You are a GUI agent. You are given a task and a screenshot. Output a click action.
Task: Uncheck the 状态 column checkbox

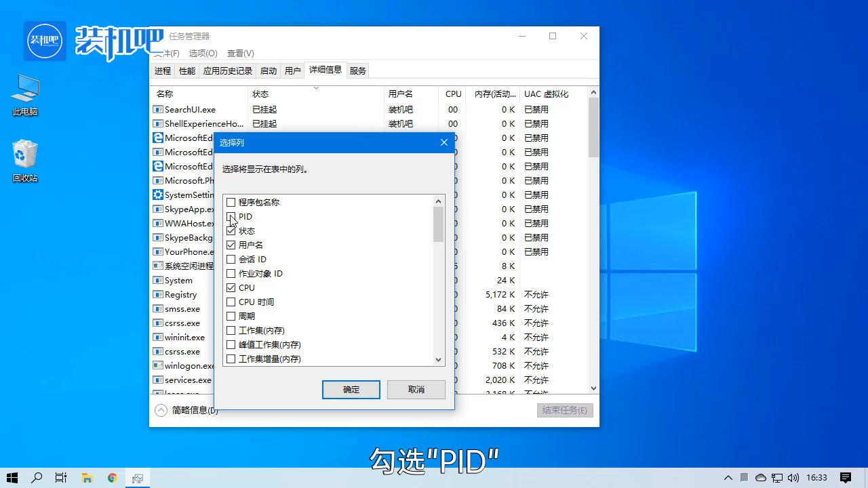(231, 230)
